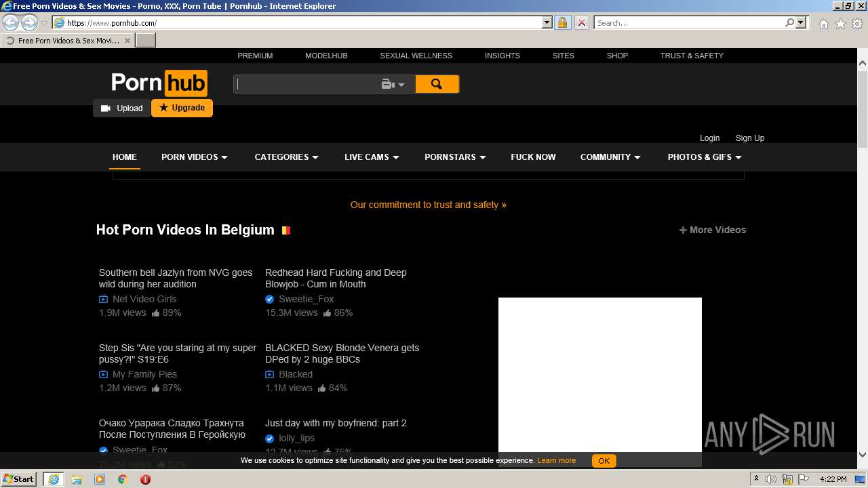Screen dimensions: 868x488
Task: Open a new tab button
Action: point(146,41)
